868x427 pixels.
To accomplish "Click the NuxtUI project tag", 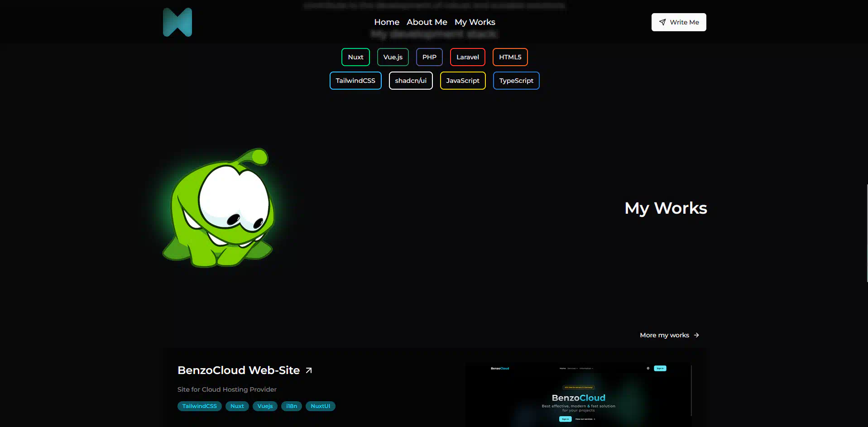I will pyautogui.click(x=321, y=406).
